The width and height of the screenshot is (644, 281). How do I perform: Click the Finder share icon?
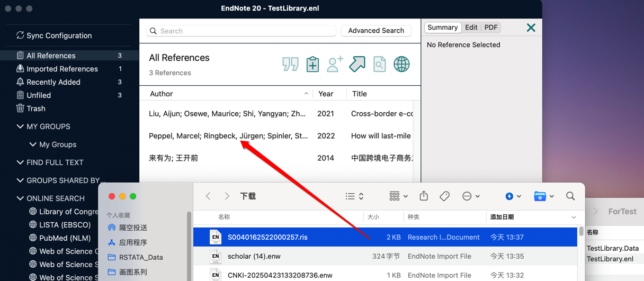[x=424, y=196]
